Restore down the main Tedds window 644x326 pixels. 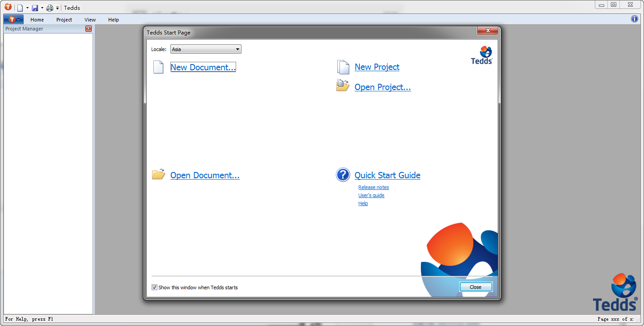614,5
